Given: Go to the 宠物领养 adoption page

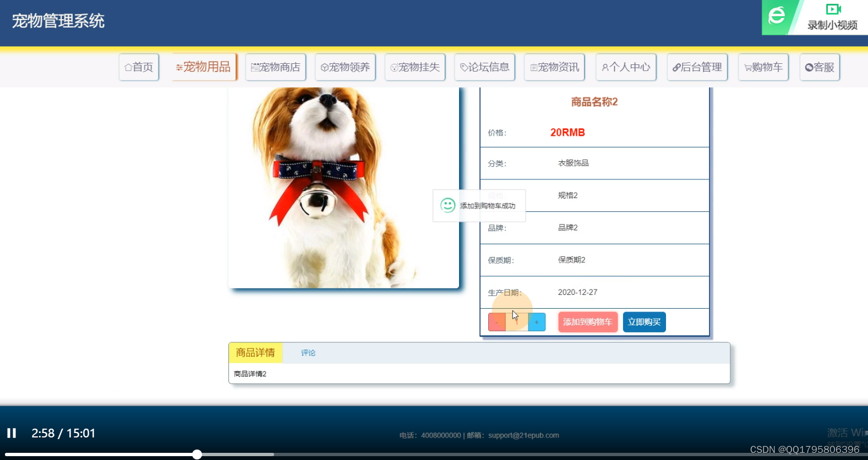Looking at the screenshot, I should [x=346, y=67].
